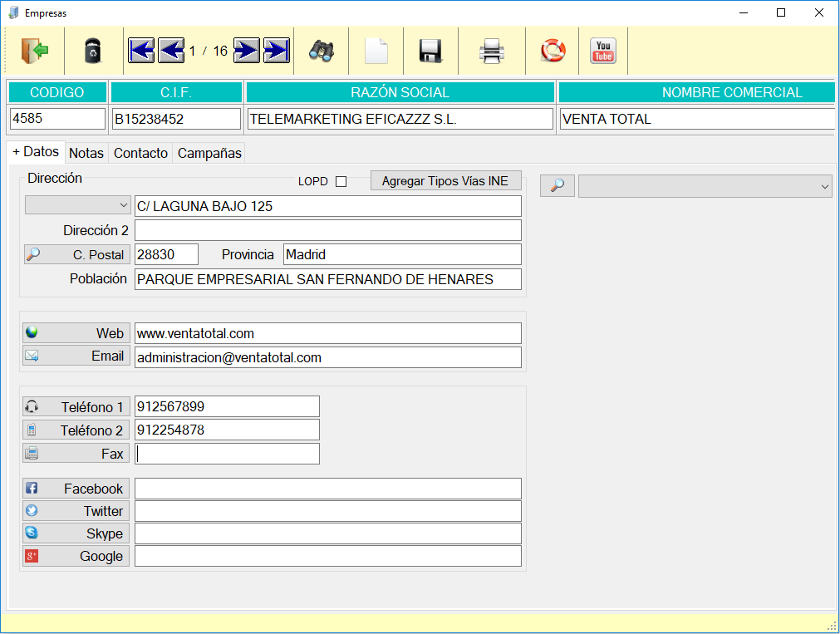Screen dimensions: 840x634
Task: Open the right-side grey dropdown list
Action: pyautogui.click(x=705, y=186)
